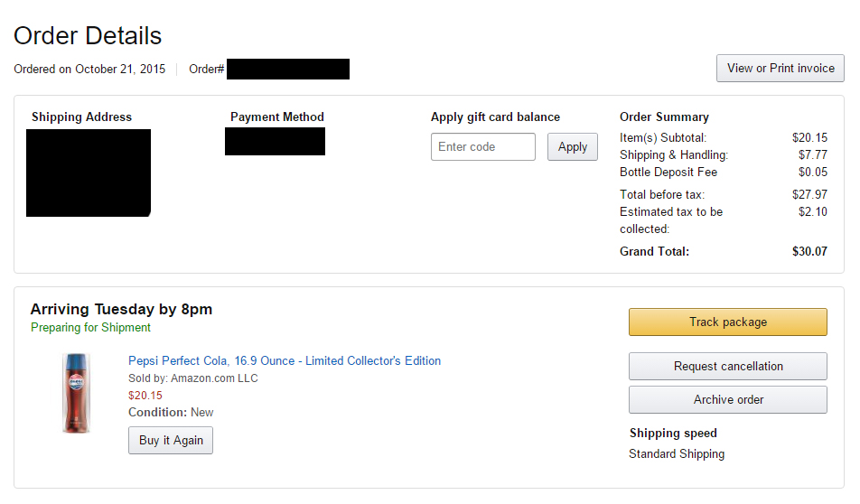Click the Bottle Deposit Fee line
Viewport: 860px width, 504px height.
click(724, 173)
